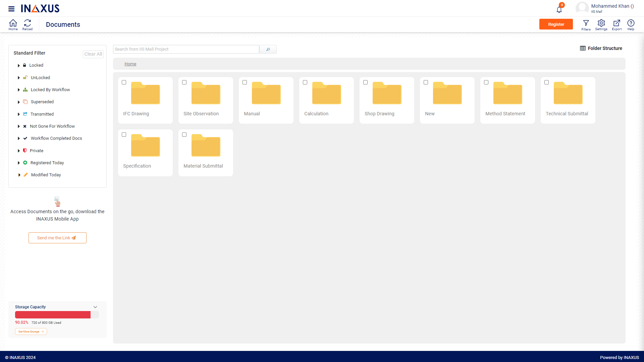Open the hamburger menu icon
This screenshot has width=644, height=362.
[x=11, y=9]
